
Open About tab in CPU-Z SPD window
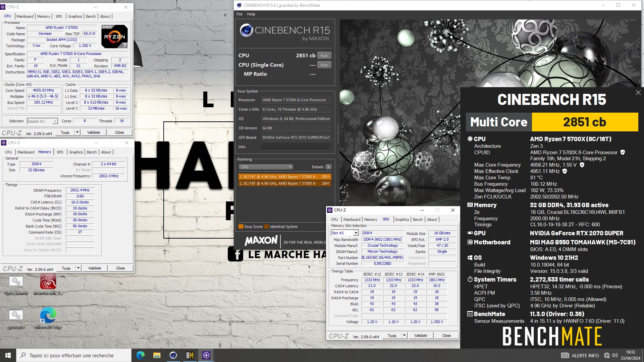pos(432,220)
